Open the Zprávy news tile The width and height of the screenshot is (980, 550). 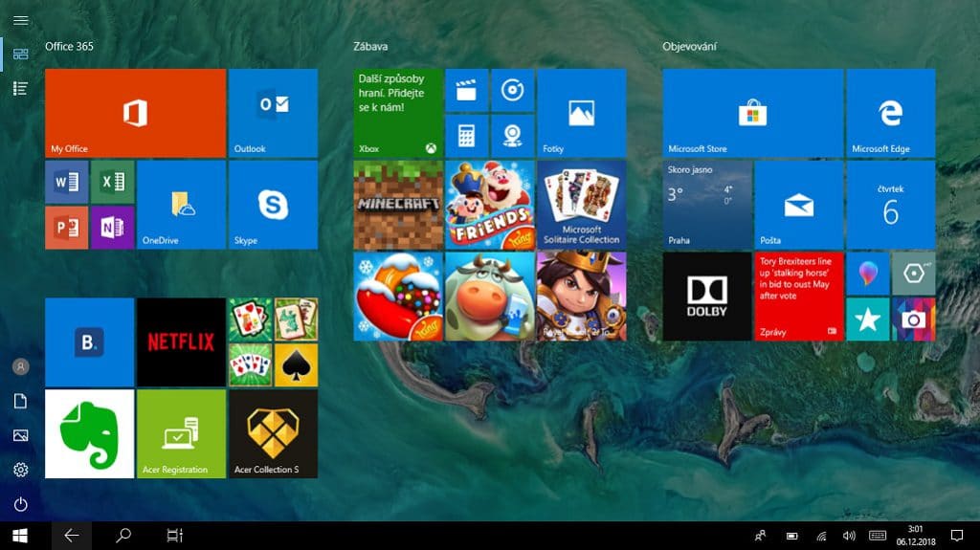(x=799, y=297)
